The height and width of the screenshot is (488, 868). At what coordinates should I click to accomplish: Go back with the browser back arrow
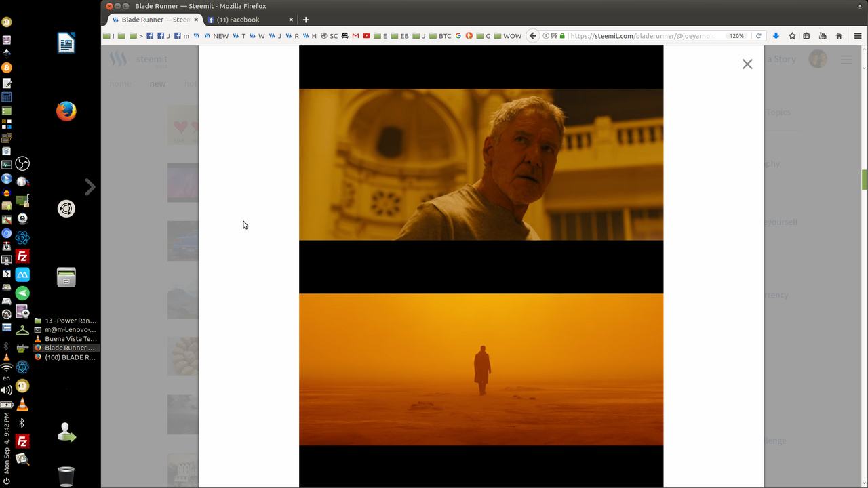point(533,35)
